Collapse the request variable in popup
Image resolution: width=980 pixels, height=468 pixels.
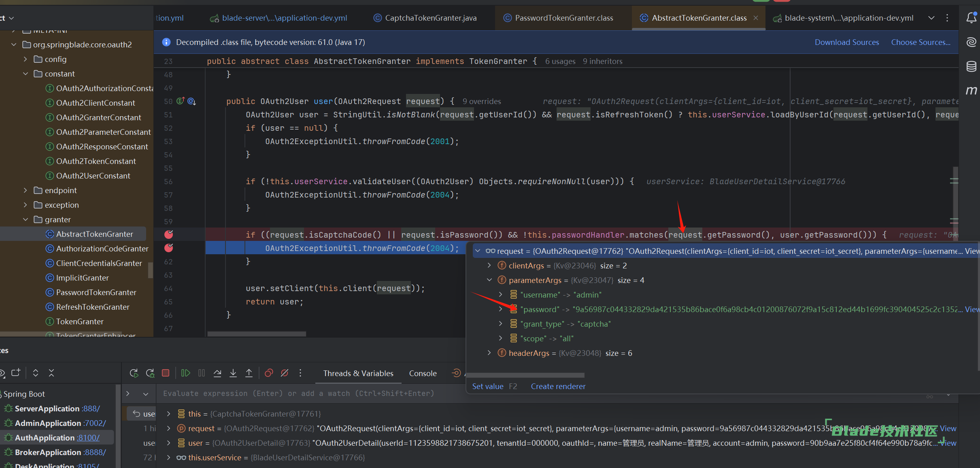[x=478, y=251]
